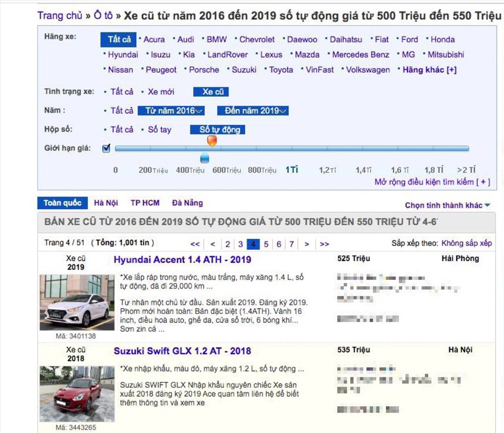Filter by Lexus brand
Viewport: 504px width, 433px height.
tap(271, 55)
